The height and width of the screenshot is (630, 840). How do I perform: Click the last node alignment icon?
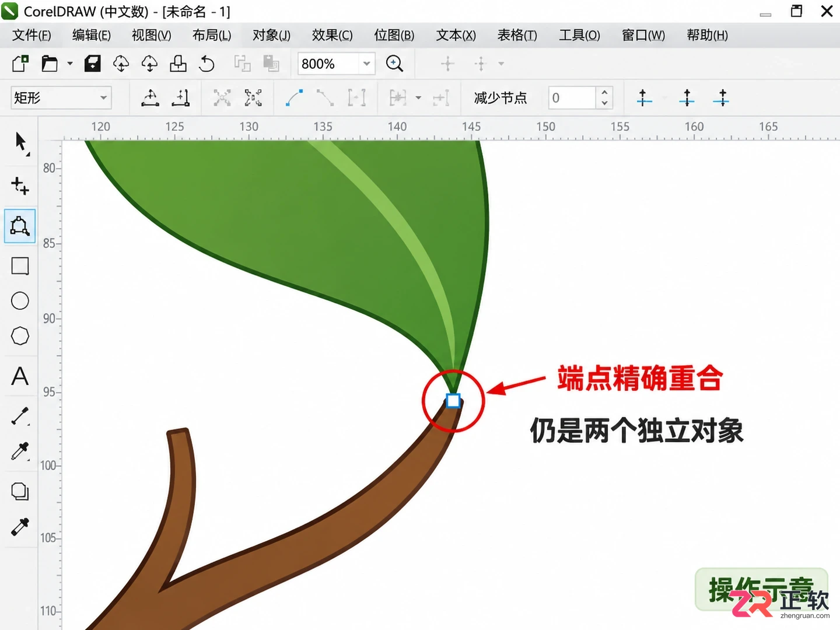coord(722,97)
